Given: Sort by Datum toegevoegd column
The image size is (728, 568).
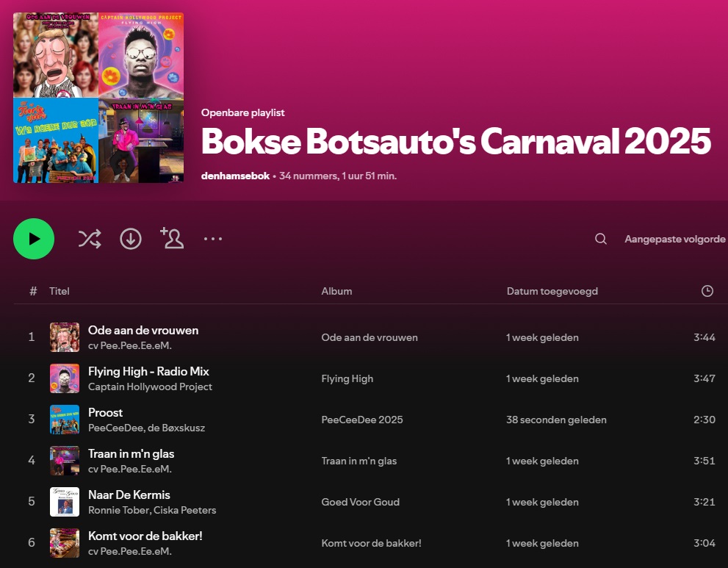Looking at the screenshot, I should 552,291.
